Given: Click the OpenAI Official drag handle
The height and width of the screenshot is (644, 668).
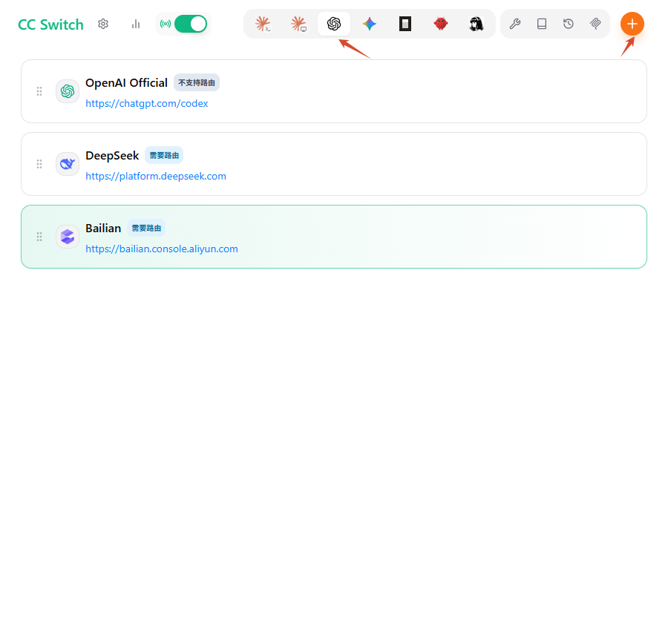Looking at the screenshot, I should [39, 91].
